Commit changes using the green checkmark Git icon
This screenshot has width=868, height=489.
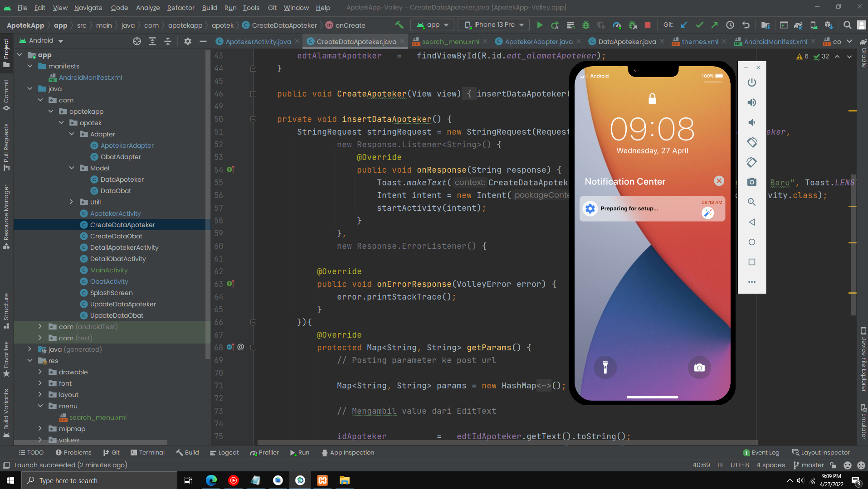(700, 25)
